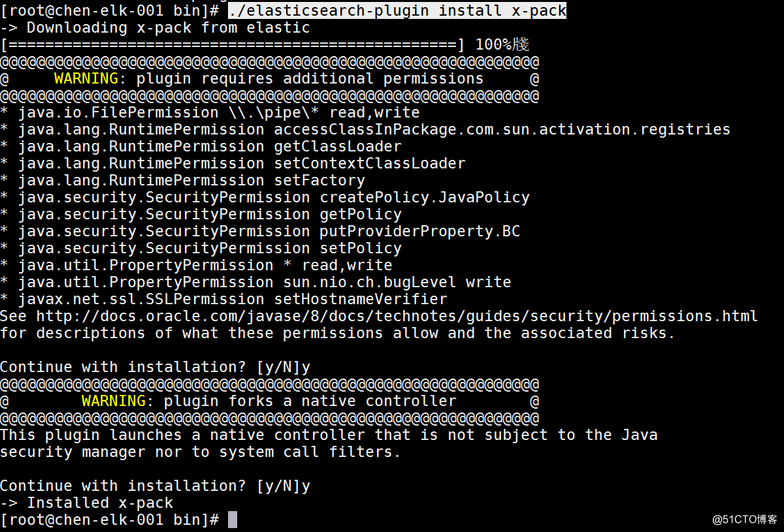This screenshot has height=532, width=784.
Task: Click the "security manager nor to system call filters" line
Action: click(200, 452)
